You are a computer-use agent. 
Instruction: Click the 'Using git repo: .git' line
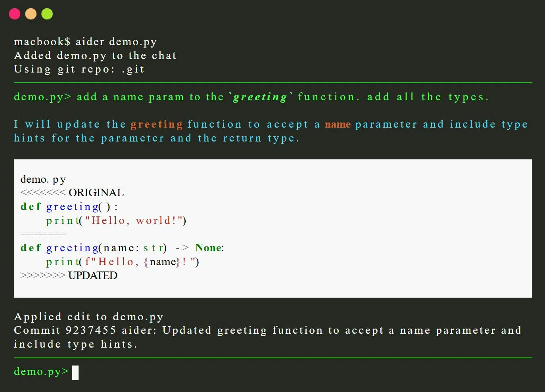79,69
